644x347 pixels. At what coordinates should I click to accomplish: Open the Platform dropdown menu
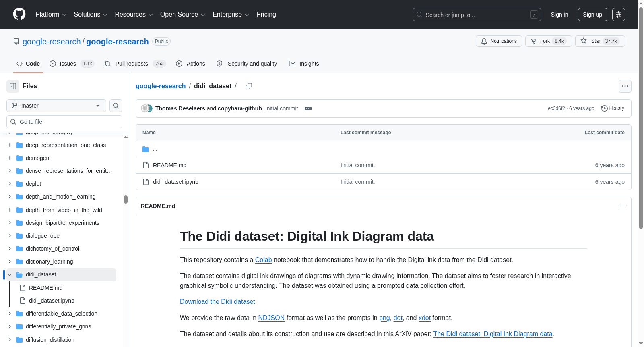tap(51, 15)
